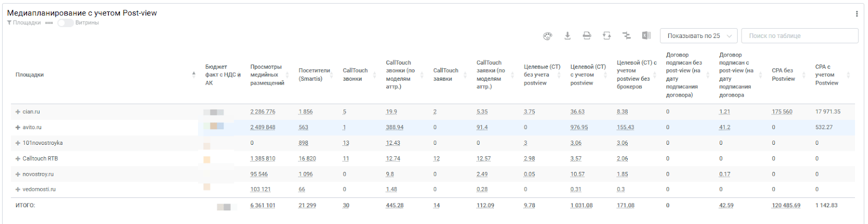
Task: Expand the Calltouch RTB row
Action: pos(18,159)
